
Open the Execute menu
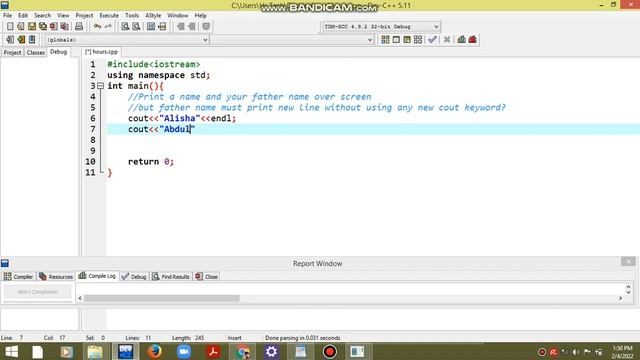pyautogui.click(x=109, y=16)
